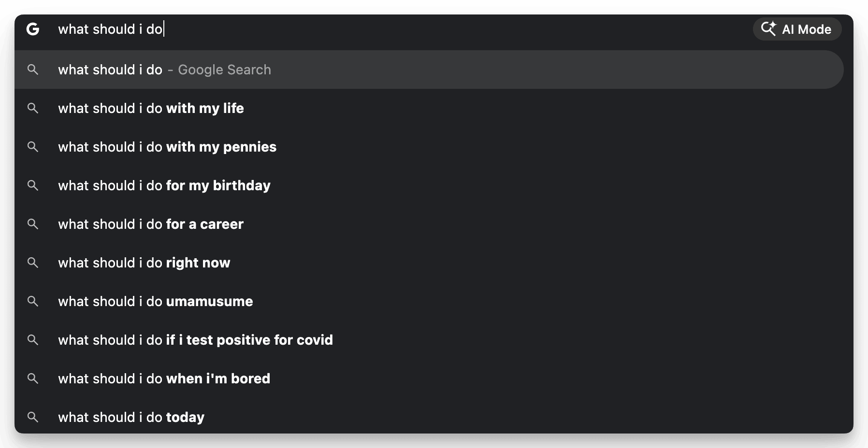This screenshot has height=448, width=868.
Task: Select "what should i do - Google Search" suggestion
Action: click(x=164, y=70)
